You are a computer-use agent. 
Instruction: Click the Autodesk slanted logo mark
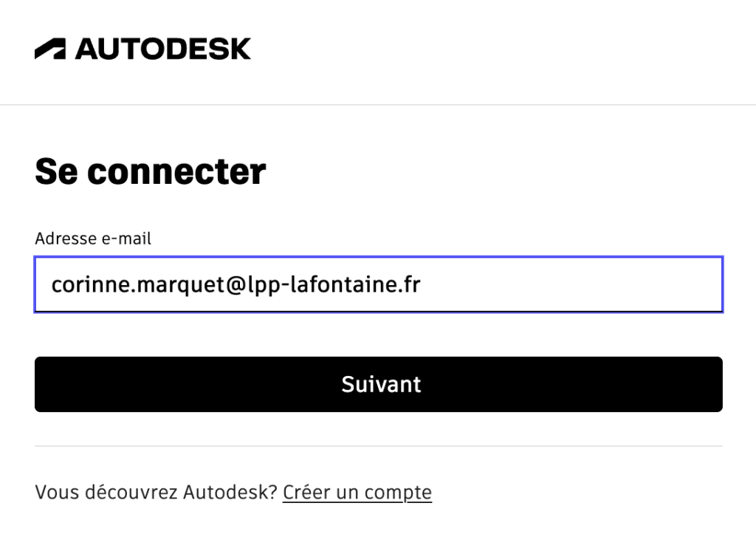50,49
